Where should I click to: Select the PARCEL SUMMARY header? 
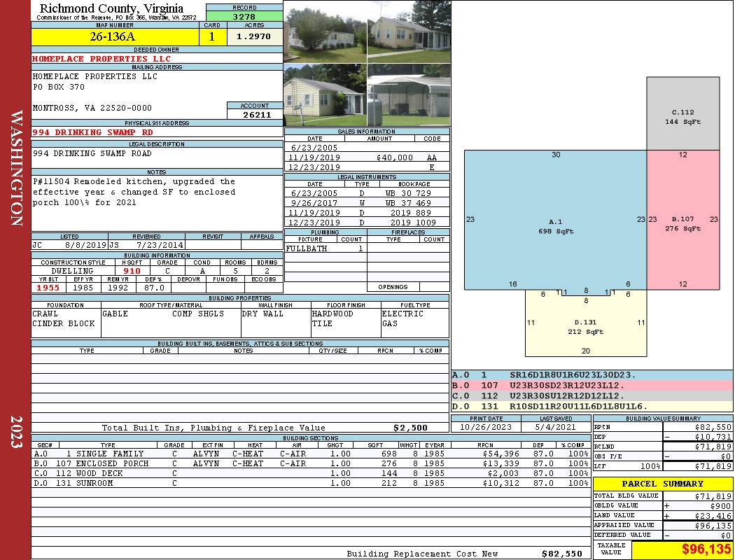[x=662, y=484]
